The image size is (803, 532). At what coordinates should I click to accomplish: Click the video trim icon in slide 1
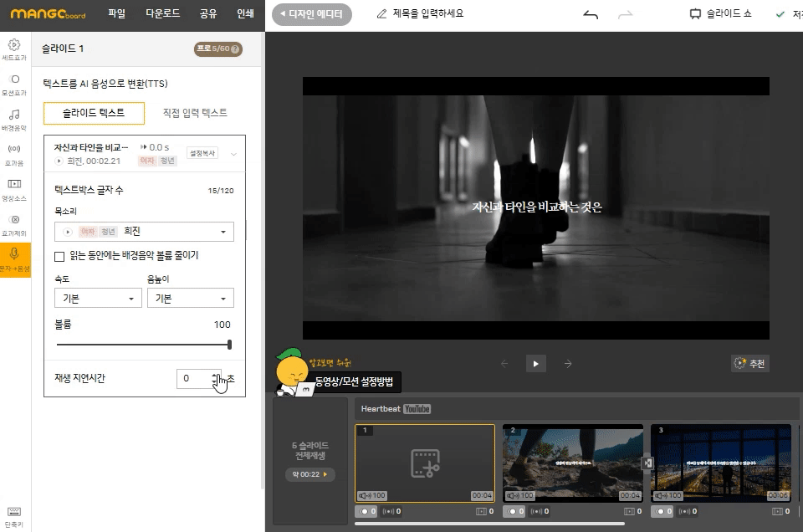[x=425, y=463]
